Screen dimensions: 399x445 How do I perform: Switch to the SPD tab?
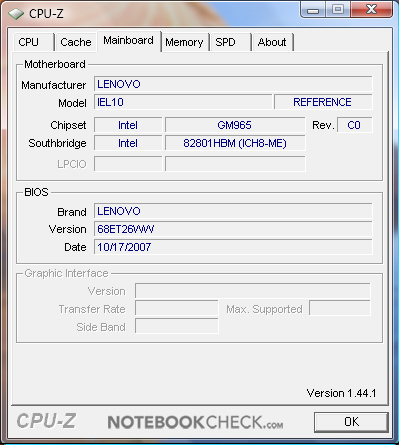point(230,42)
